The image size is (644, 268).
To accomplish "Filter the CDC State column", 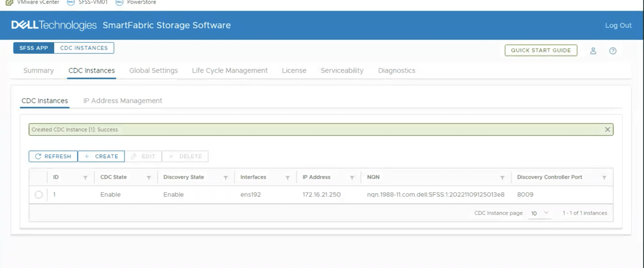I will click(149, 178).
